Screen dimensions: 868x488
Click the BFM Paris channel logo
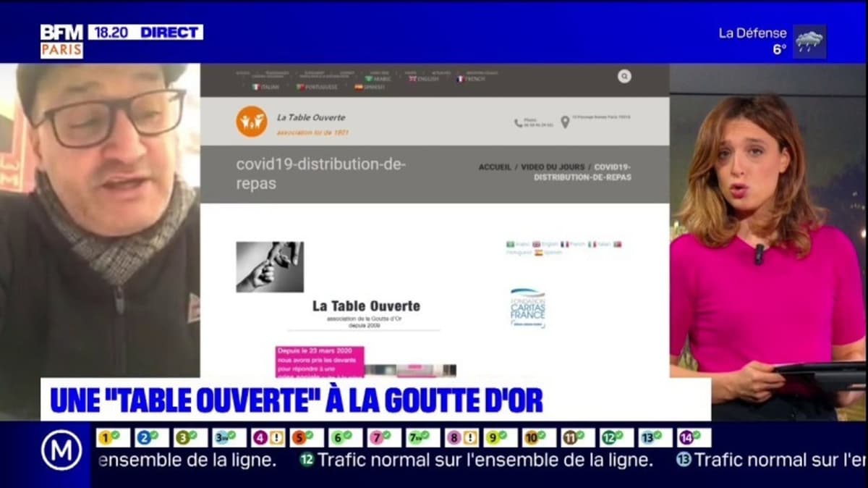click(x=61, y=41)
